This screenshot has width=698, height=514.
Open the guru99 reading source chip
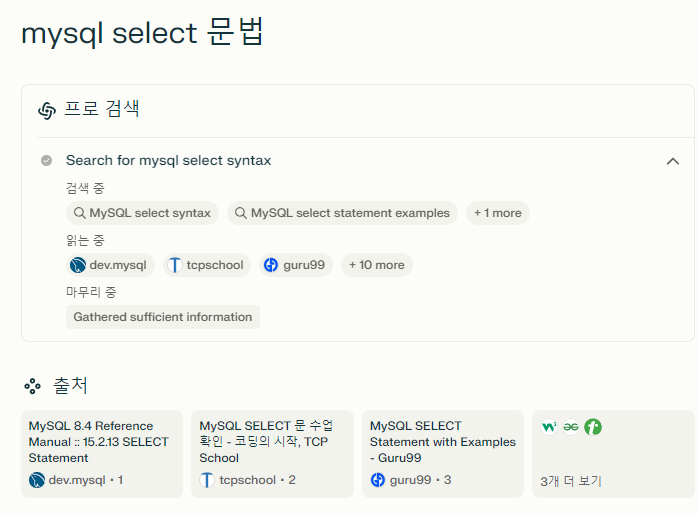296,265
